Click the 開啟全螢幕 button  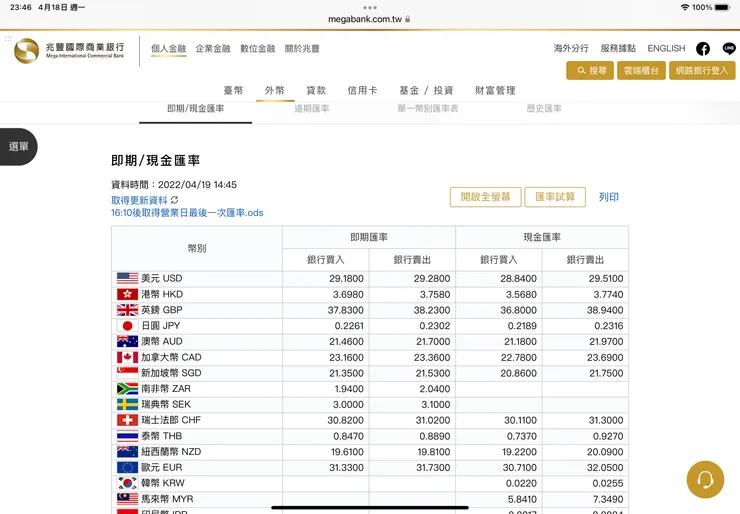(x=486, y=197)
